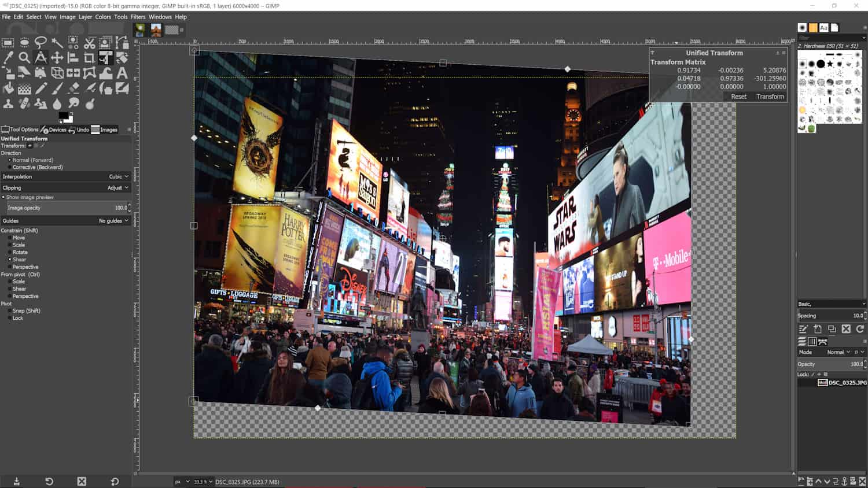Switch to the Images tab
Viewport: 868px width, 488px height.
click(105, 130)
